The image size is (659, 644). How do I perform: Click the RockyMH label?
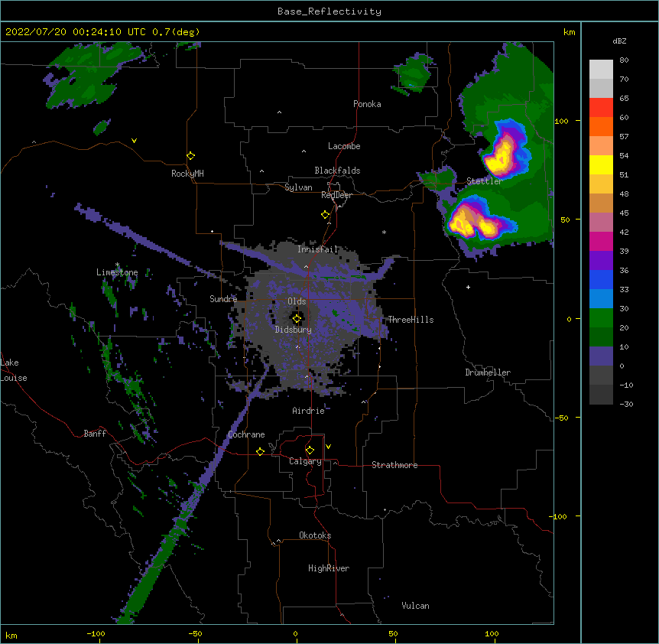[187, 174]
